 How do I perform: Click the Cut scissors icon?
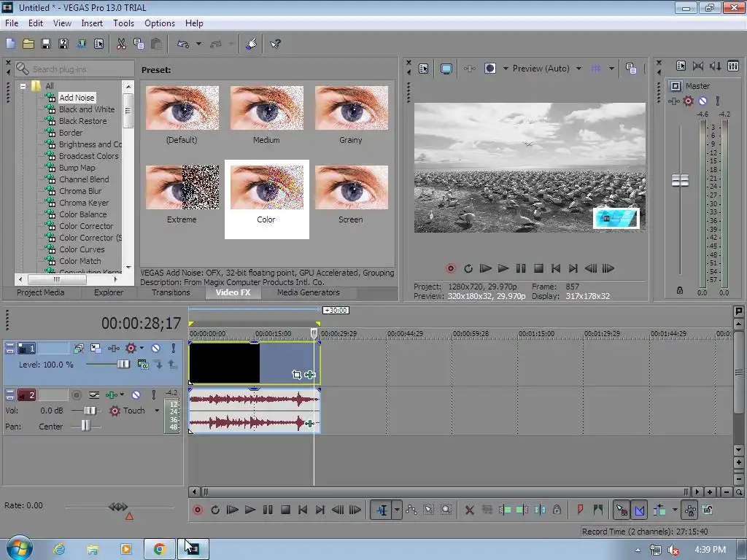[121, 44]
